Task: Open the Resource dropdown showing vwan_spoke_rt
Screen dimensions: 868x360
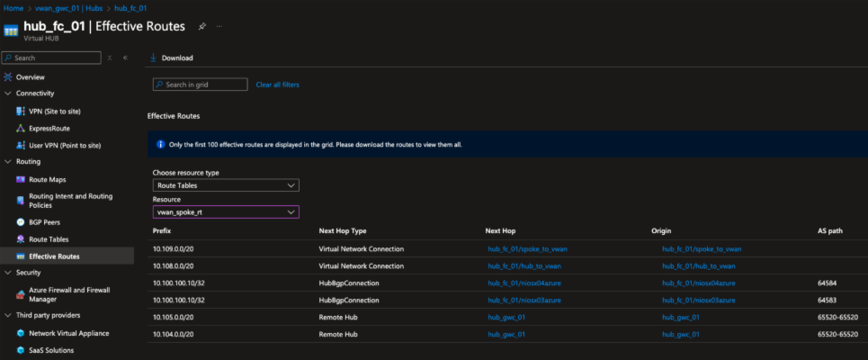Action: [225, 211]
